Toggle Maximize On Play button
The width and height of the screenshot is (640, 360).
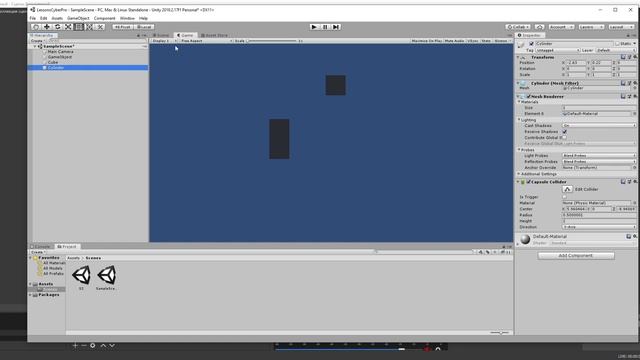[x=427, y=41]
